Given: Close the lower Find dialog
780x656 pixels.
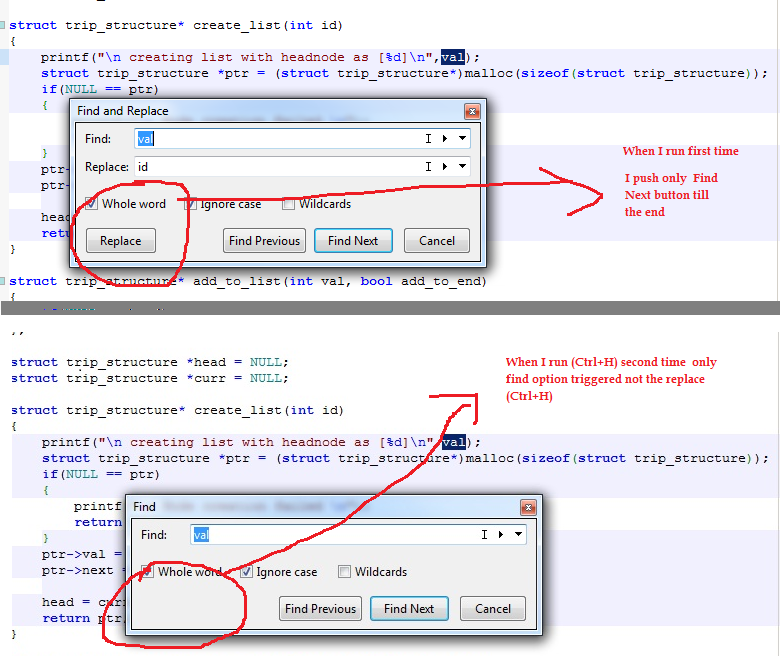Looking at the screenshot, I should click(x=527, y=507).
